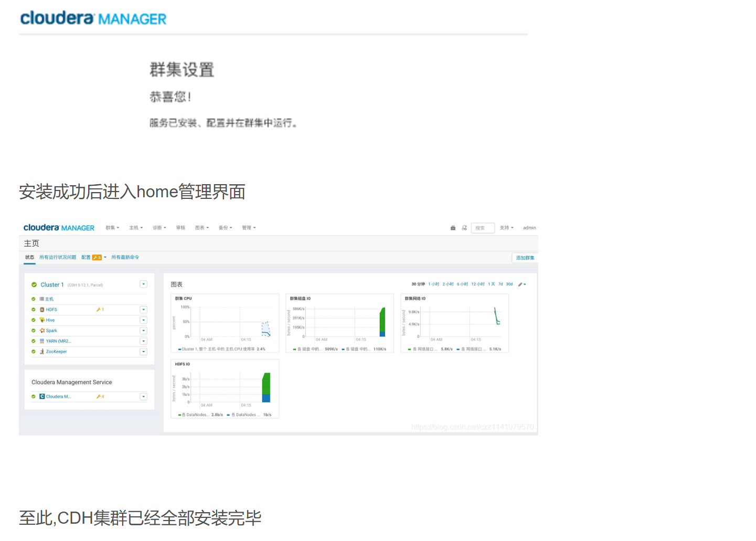The width and height of the screenshot is (756, 541).
Task: Click the HDFS wrench configuration warning
Action: 100,310
